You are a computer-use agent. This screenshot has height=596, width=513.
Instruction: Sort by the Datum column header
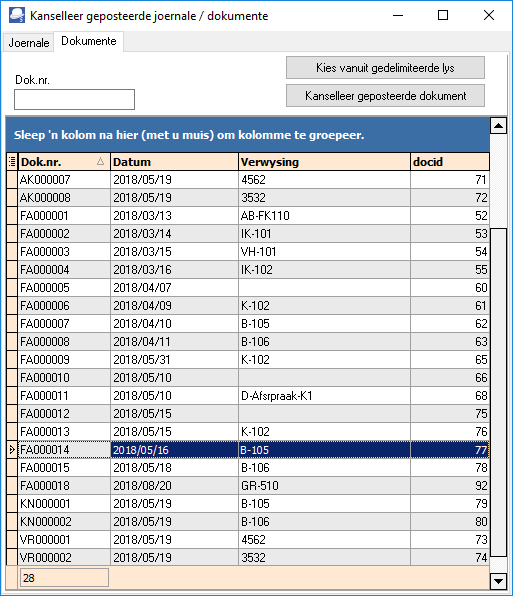pyautogui.click(x=174, y=162)
